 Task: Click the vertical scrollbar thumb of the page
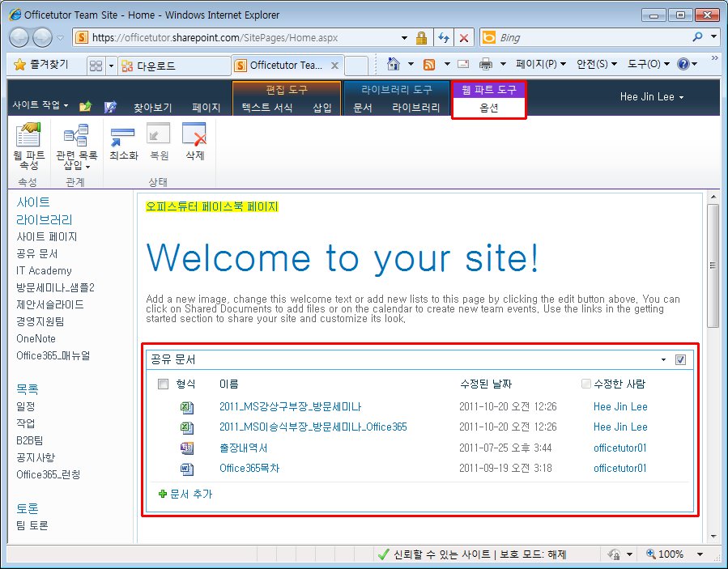point(713,265)
